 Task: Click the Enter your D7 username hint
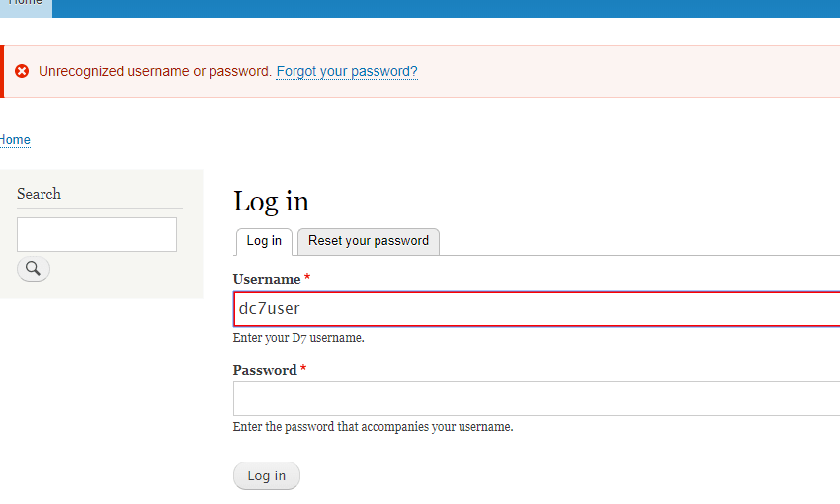(298, 338)
